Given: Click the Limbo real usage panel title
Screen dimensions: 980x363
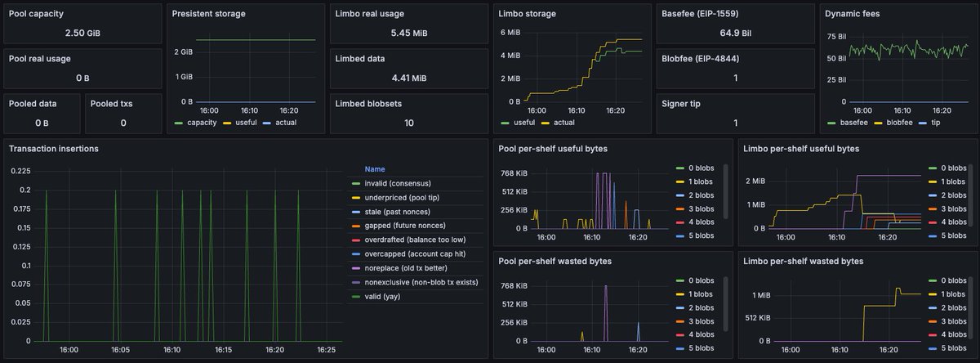Looking at the screenshot, I should (369, 14).
